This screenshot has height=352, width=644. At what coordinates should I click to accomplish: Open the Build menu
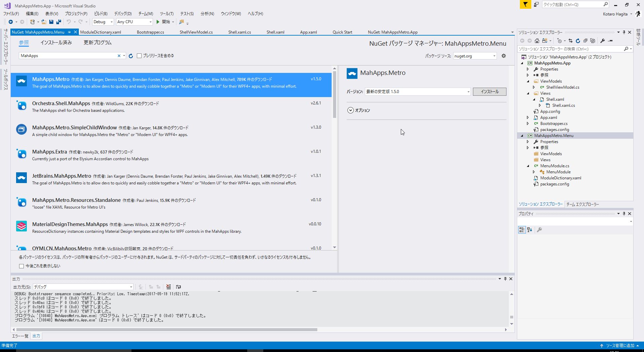pyautogui.click(x=101, y=14)
